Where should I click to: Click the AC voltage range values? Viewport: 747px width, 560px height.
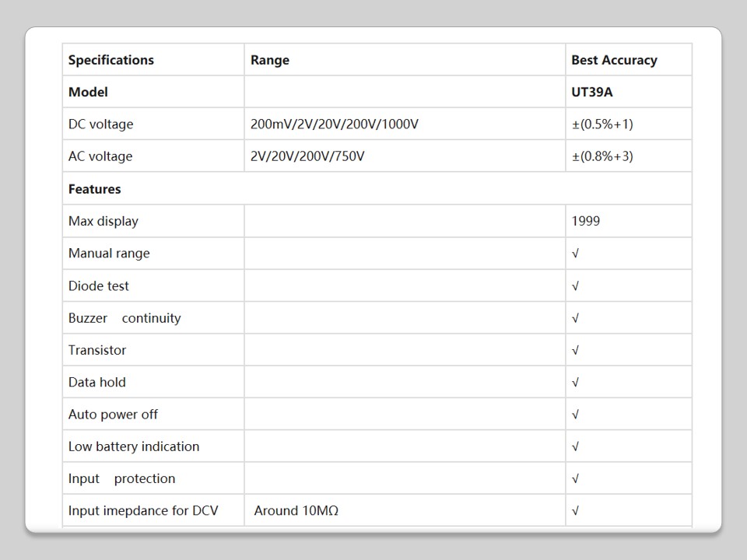click(307, 156)
